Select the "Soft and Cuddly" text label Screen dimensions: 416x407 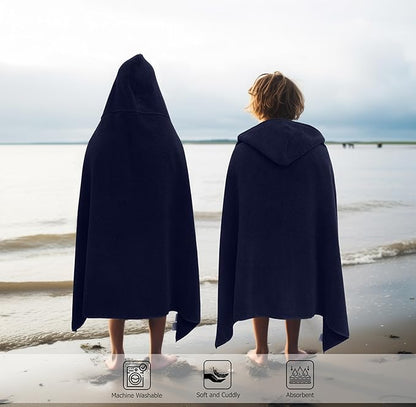click(218, 395)
